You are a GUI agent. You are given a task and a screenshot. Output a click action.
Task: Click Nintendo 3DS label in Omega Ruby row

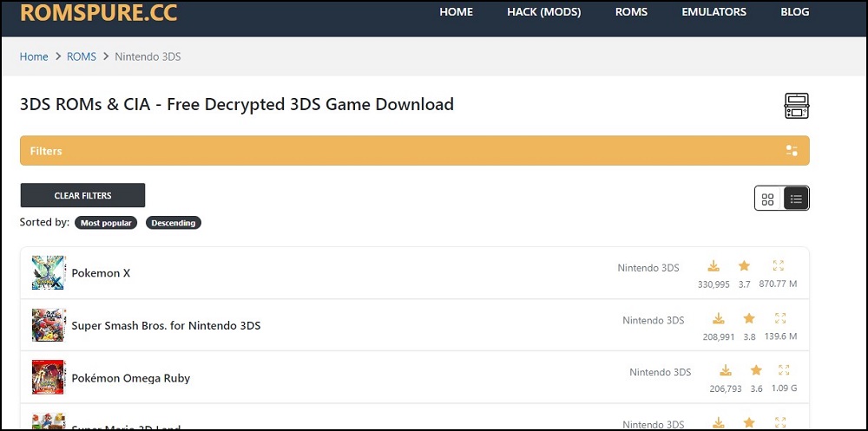tap(661, 372)
